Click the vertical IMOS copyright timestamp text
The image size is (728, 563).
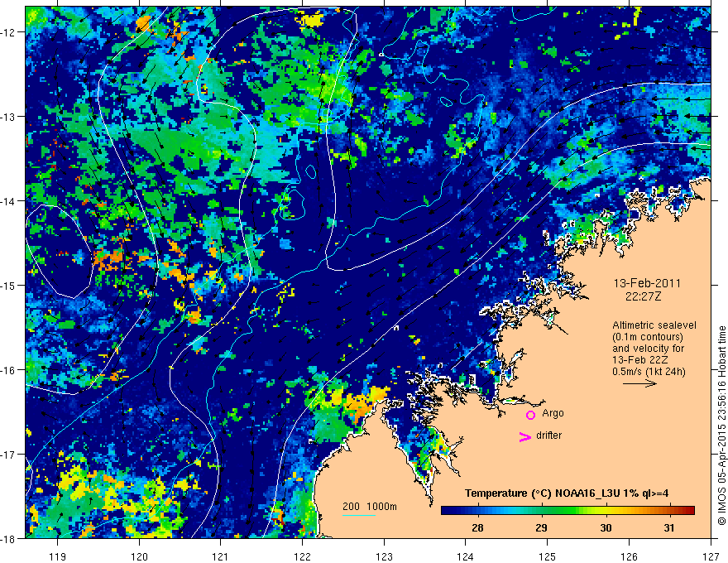(721, 426)
